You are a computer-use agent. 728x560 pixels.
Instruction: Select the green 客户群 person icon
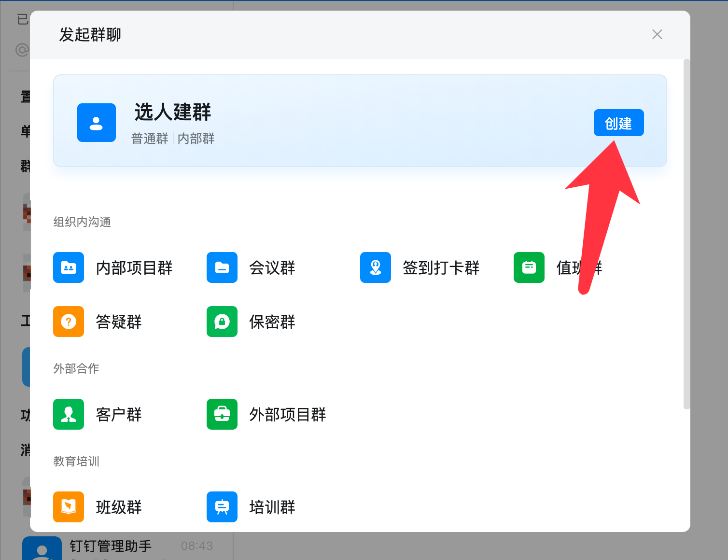point(69,414)
